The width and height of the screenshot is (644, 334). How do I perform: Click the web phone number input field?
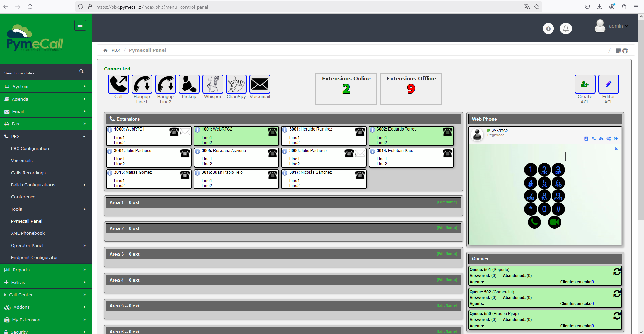coord(544,157)
